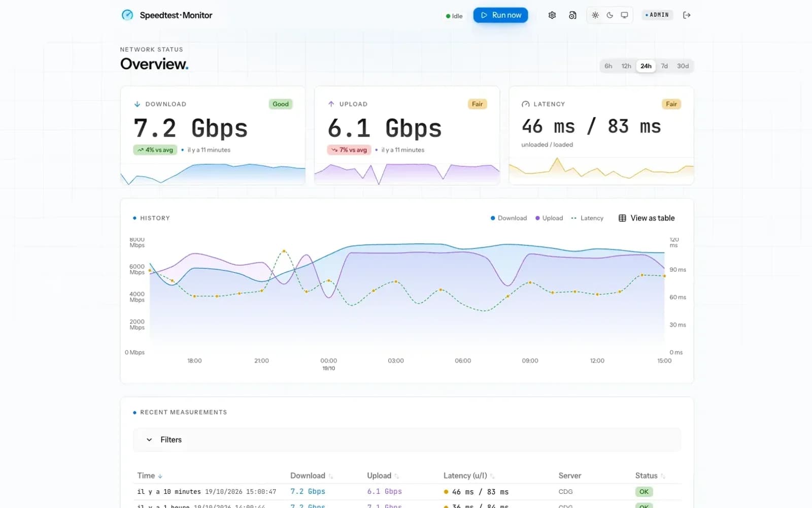Image resolution: width=812 pixels, height=508 pixels.
Task: Switch to light theme sun icon
Action: click(x=595, y=15)
